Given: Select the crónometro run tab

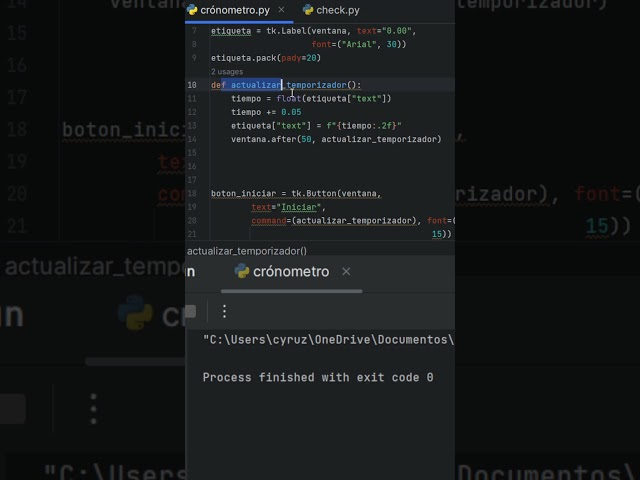Looking at the screenshot, I should point(291,272).
